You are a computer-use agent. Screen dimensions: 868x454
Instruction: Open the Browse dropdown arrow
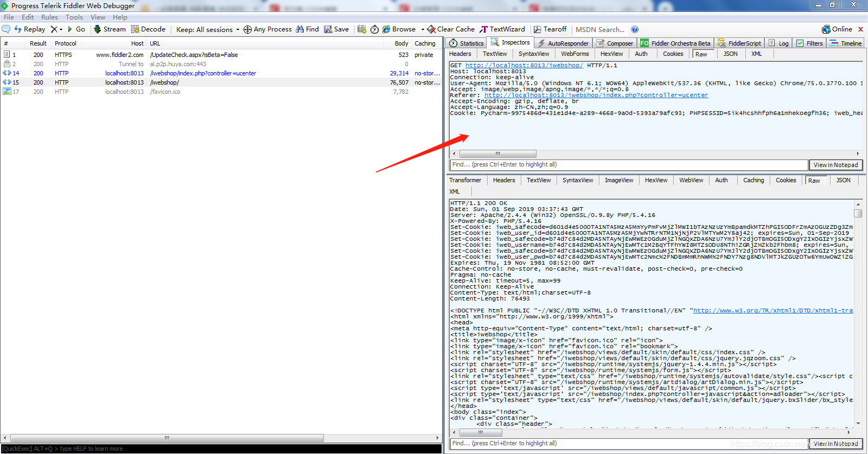pos(423,30)
